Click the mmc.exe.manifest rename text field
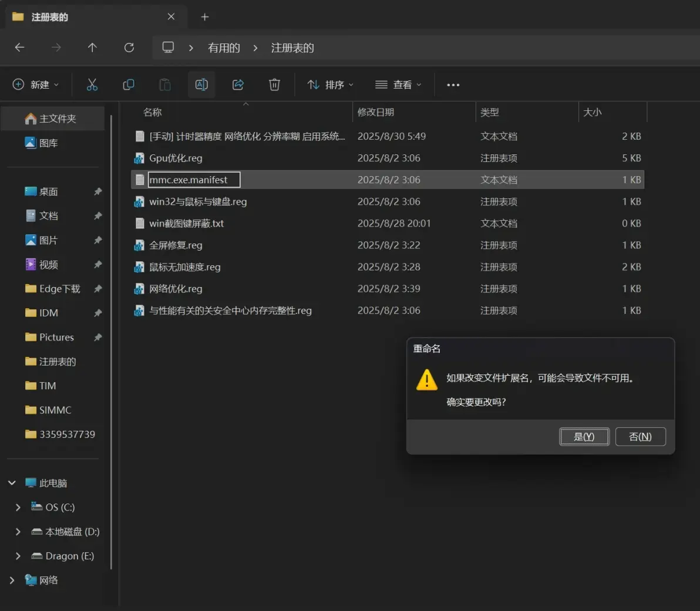The image size is (700, 611). tap(194, 180)
